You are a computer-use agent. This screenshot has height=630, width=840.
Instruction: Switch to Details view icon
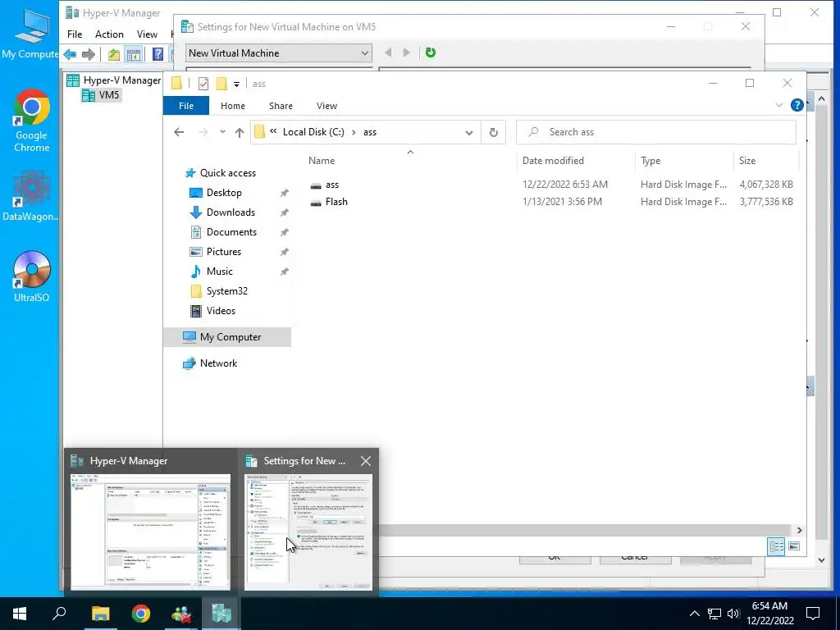[x=776, y=546]
